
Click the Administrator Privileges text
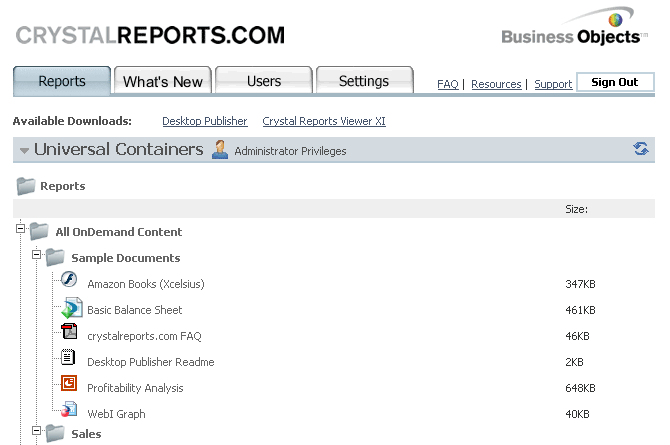click(290, 151)
